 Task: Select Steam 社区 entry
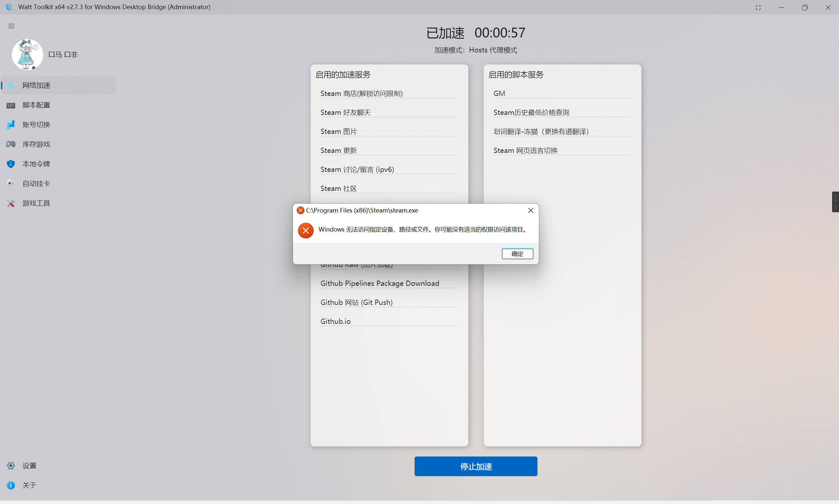pos(389,189)
